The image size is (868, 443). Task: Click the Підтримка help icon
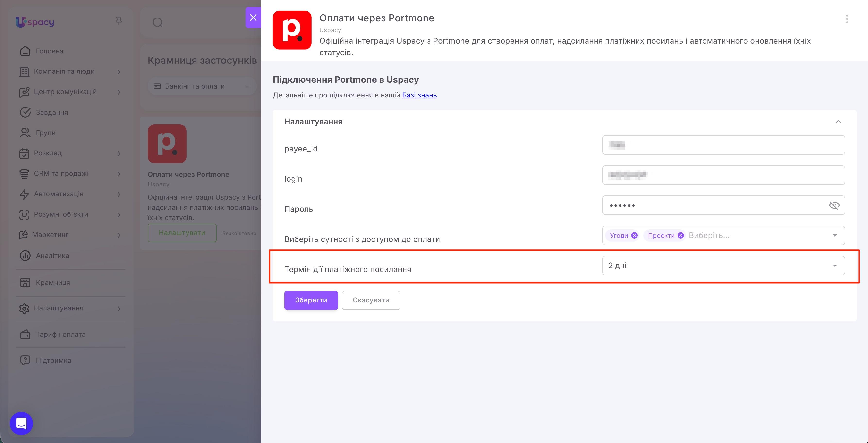pyautogui.click(x=25, y=360)
